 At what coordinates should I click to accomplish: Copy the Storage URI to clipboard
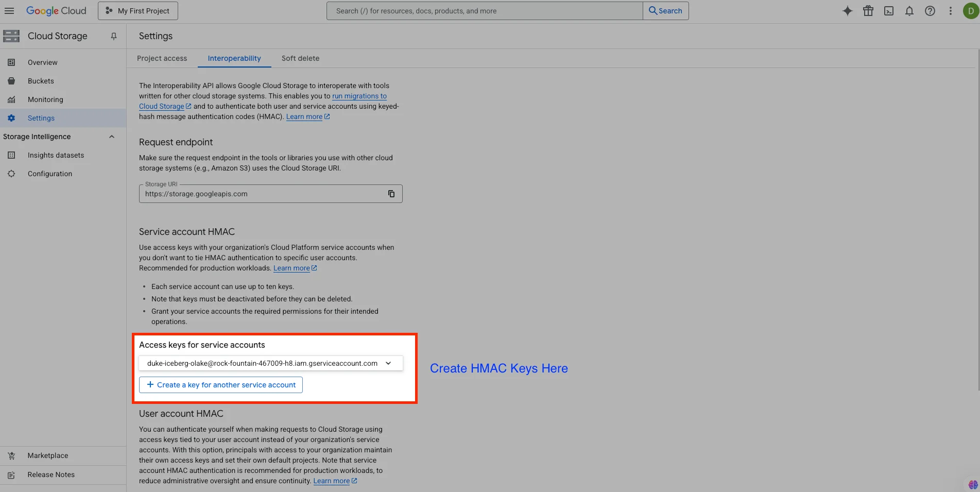pos(391,194)
